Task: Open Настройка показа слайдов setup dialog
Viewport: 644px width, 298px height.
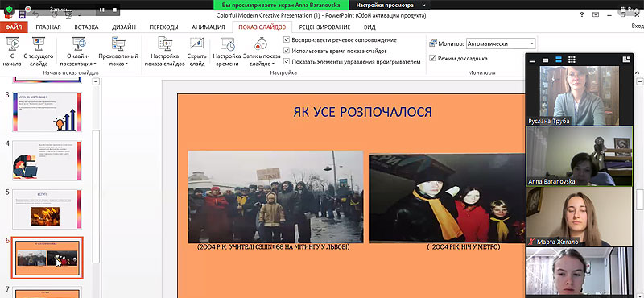Action: tap(164, 52)
